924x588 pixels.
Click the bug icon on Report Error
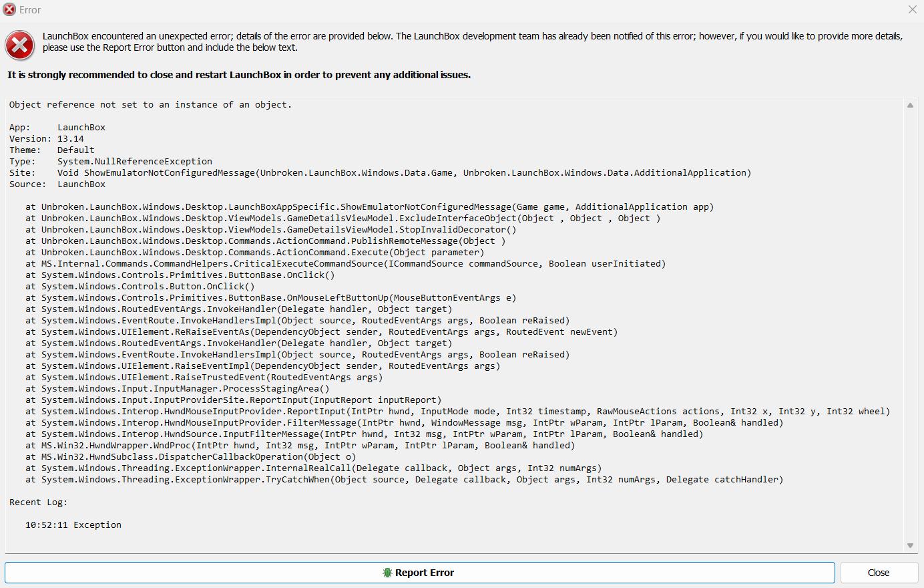[x=387, y=573]
